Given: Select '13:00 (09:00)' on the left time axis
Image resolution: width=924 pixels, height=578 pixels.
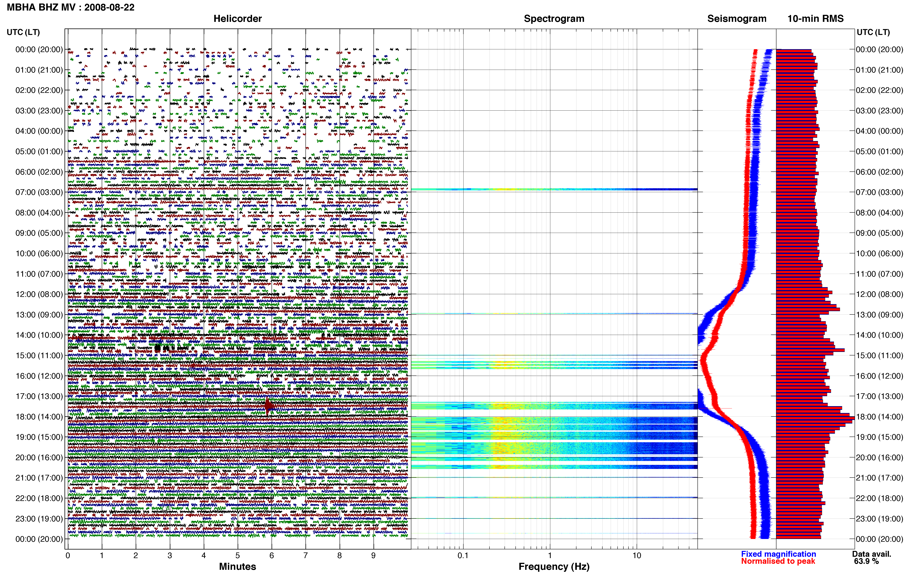Looking at the screenshot, I should tap(39, 315).
